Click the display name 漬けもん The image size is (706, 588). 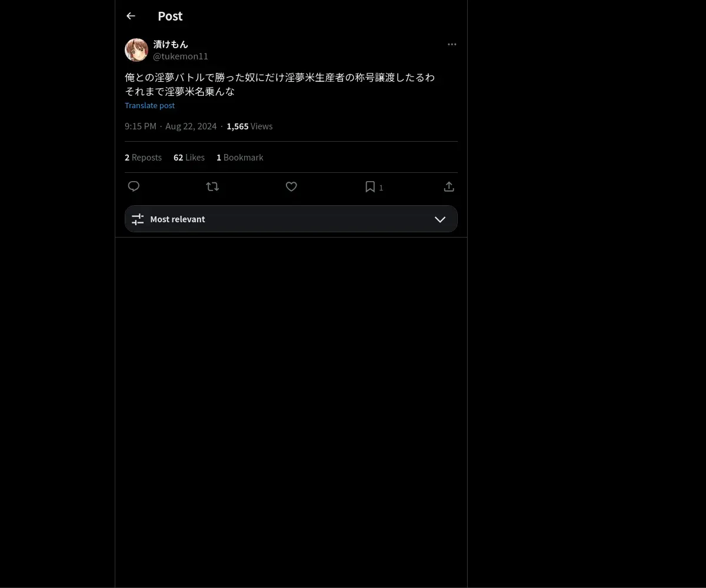click(171, 44)
